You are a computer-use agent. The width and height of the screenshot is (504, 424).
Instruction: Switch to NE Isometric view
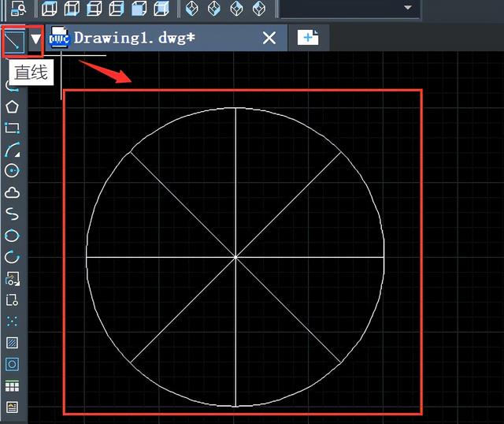[236, 9]
